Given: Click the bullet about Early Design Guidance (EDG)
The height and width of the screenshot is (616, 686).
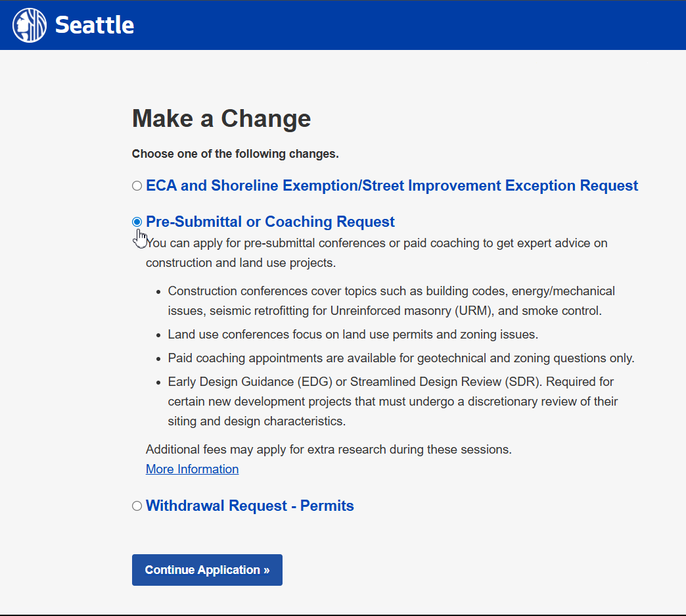Looking at the screenshot, I should (x=393, y=402).
